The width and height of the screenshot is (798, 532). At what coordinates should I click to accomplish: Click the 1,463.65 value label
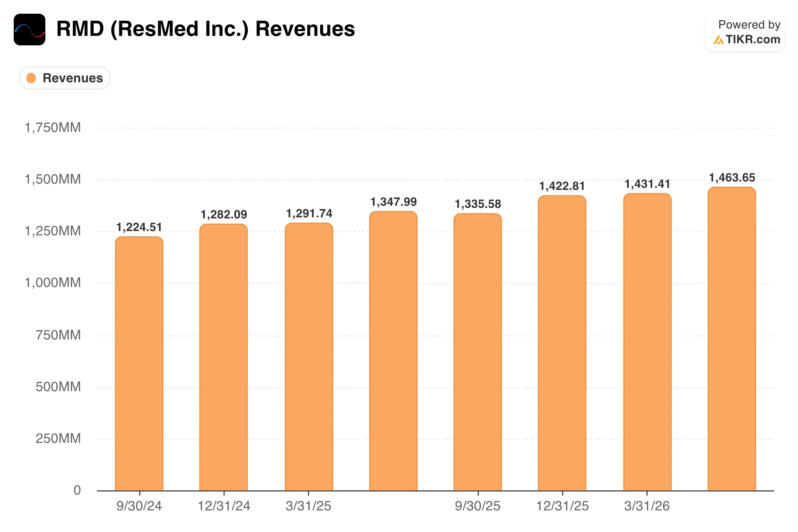tap(732, 178)
